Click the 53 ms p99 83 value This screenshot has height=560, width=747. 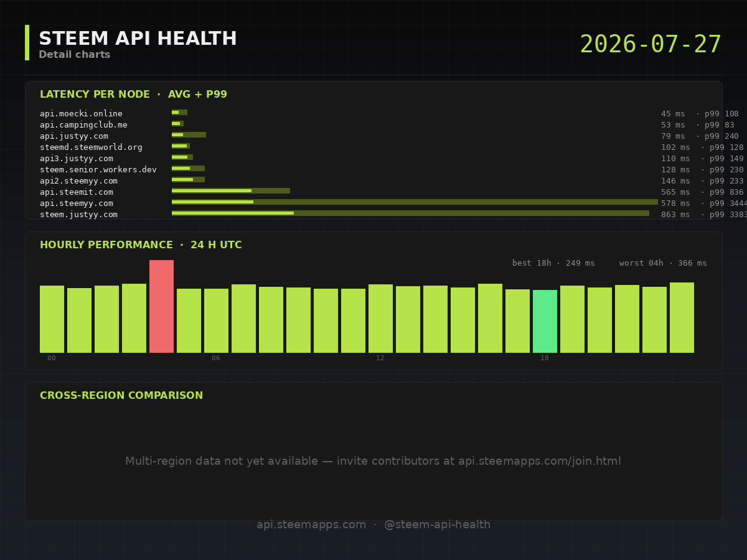pos(697,124)
